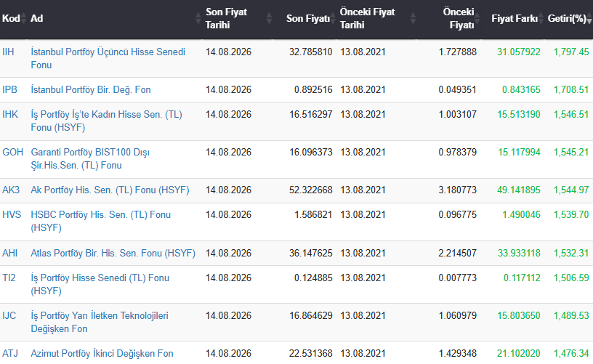The width and height of the screenshot is (593, 364).
Task: Select last price 1.586821
Action: [313, 214]
